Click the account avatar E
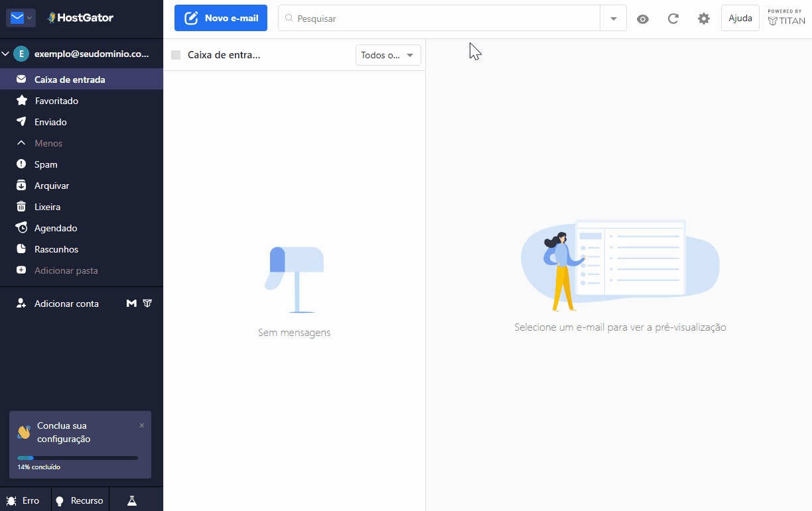The width and height of the screenshot is (812, 511). pos(21,54)
